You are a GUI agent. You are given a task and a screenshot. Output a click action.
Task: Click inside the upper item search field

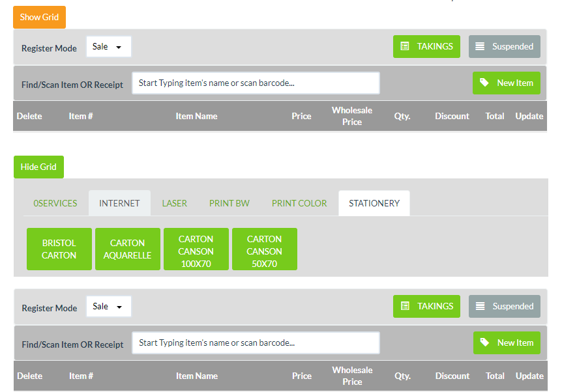tap(256, 83)
